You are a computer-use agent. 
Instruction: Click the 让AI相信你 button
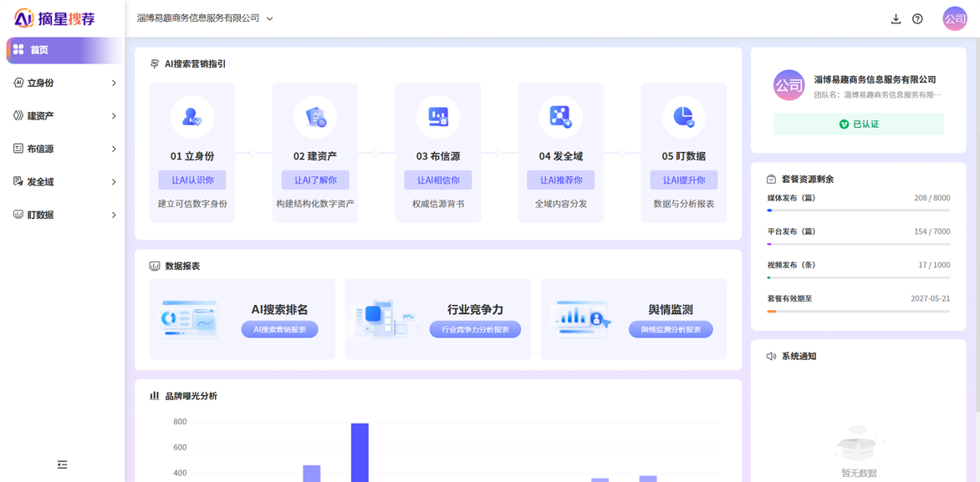pyautogui.click(x=438, y=180)
